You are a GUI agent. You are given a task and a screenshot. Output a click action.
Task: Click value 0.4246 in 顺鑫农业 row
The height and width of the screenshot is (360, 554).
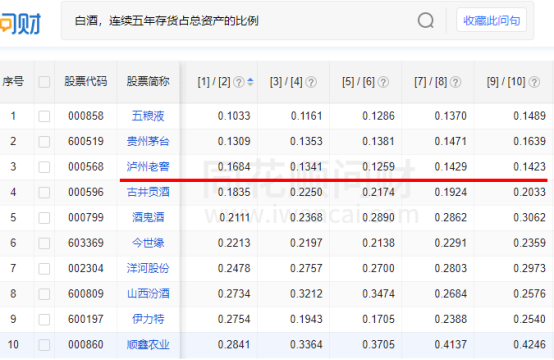(529, 345)
